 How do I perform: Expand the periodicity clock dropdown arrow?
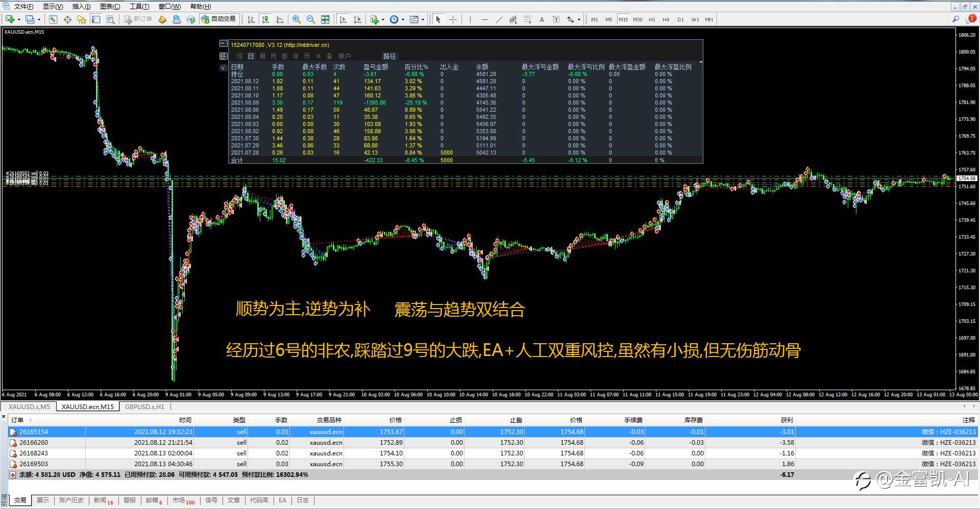[x=403, y=20]
